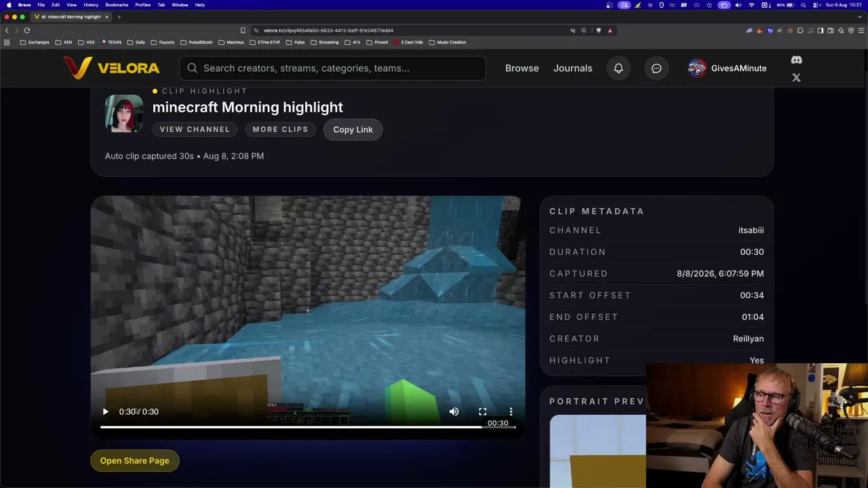Open Brave Wallet
The width and height of the screenshot is (868, 488).
click(831, 30)
